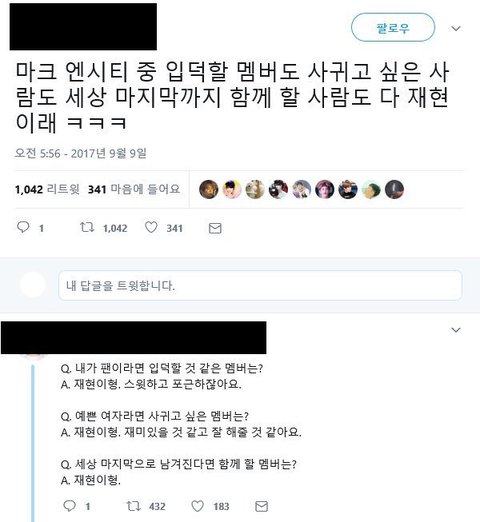480x522 pixels.
Task: Open the last liker's avatar in the row
Action: pyautogui.click(x=394, y=189)
